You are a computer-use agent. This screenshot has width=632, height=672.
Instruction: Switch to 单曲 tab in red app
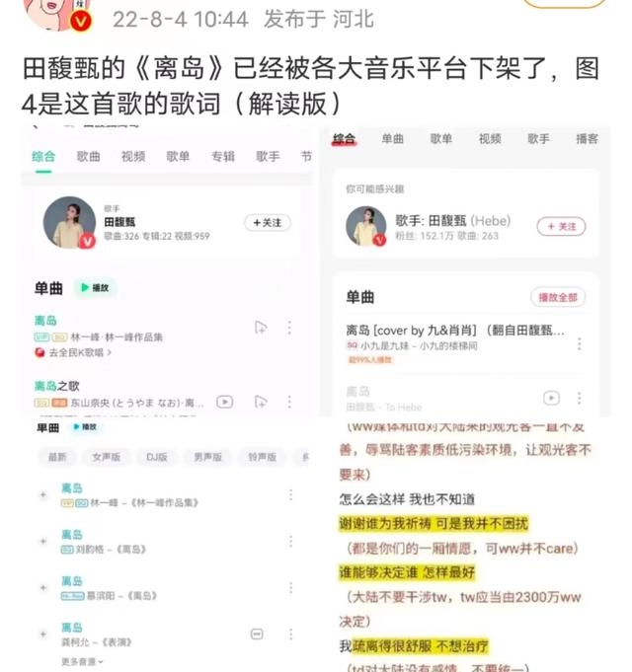[x=393, y=138]
